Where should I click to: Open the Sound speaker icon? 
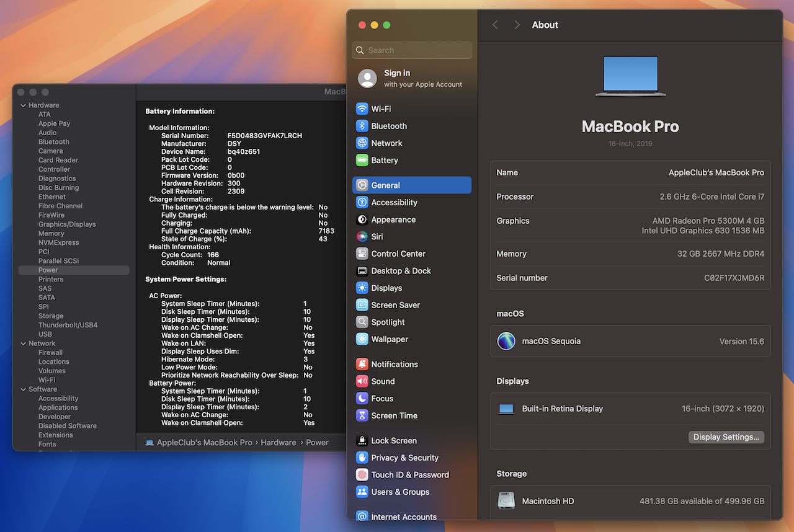[x=362, y=381]
